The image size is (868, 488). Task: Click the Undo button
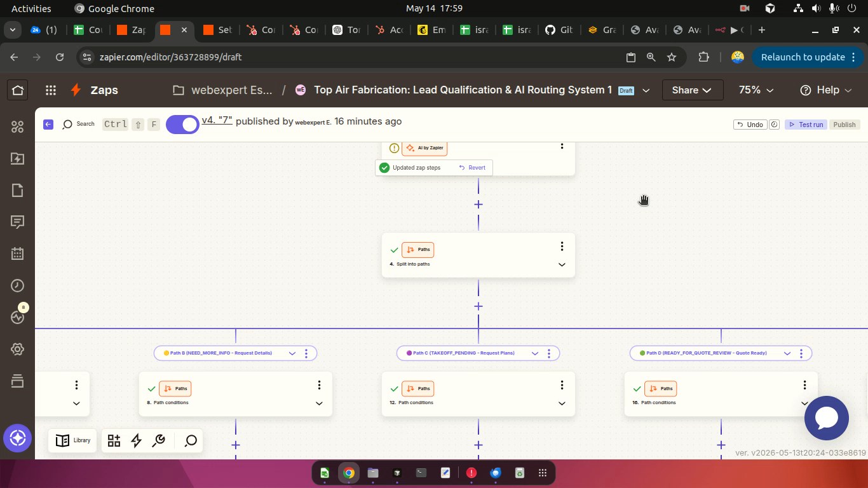pos(750,125)
